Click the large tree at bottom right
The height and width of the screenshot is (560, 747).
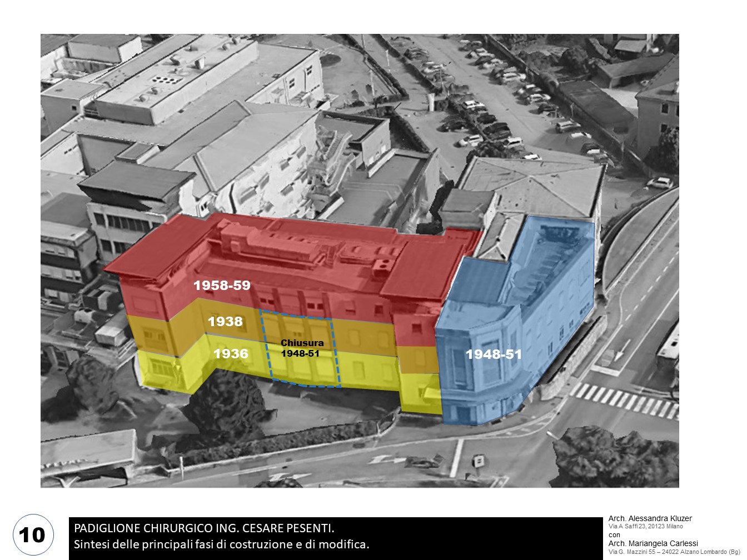coord(611,456)
